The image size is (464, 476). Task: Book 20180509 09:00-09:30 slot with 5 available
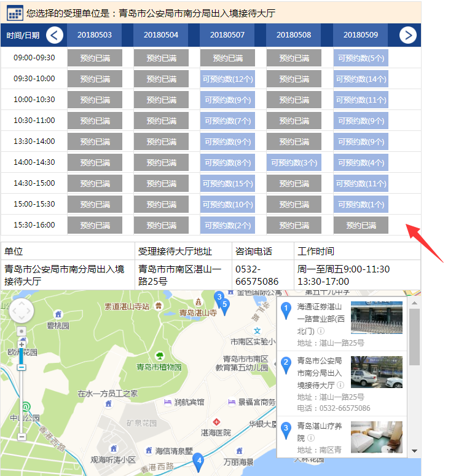[361, 58]
